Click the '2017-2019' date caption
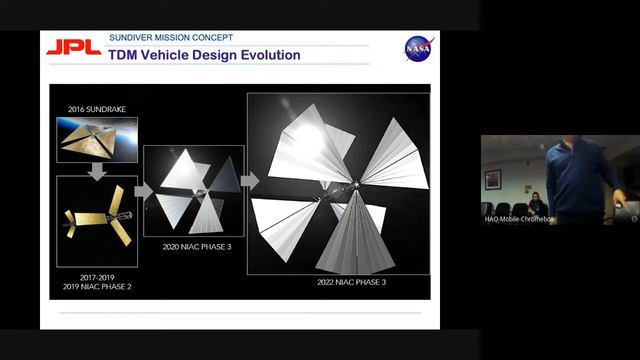The image size is (640, 360). point(97,278)
